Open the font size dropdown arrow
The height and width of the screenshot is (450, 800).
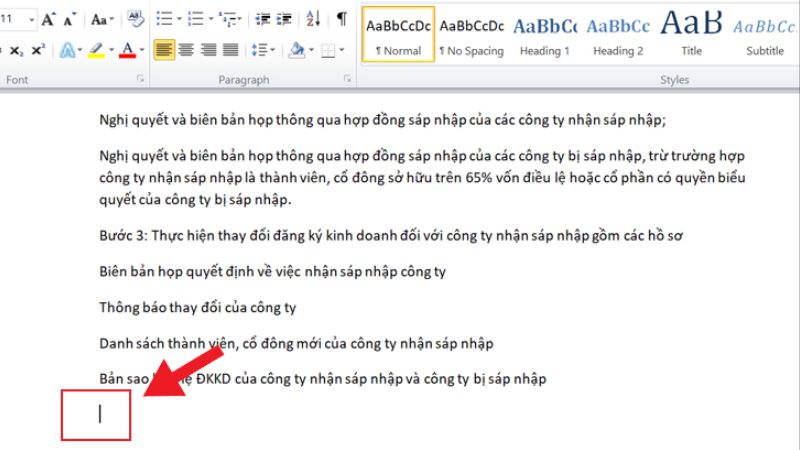(x=32, y=20)
